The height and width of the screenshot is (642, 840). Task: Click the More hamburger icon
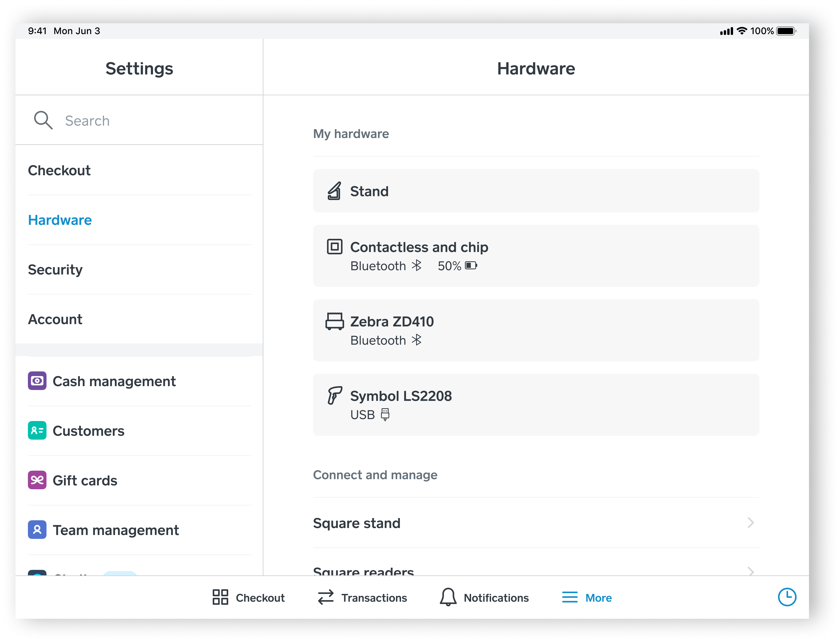(x=570, y=597)
